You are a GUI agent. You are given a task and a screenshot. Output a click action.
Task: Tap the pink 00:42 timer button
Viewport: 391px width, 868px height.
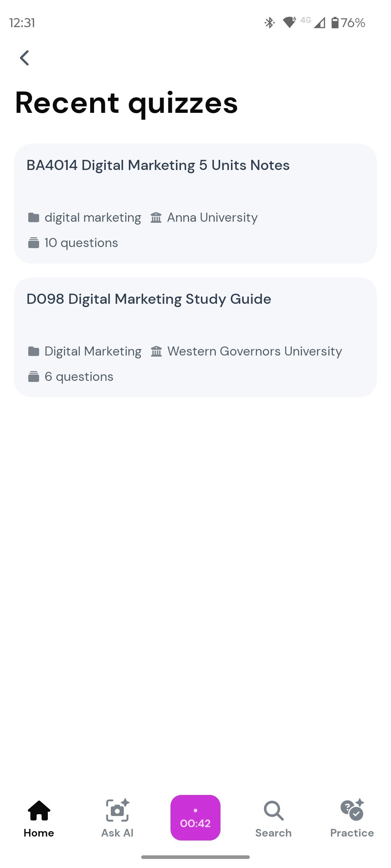[x=195, y=817]
